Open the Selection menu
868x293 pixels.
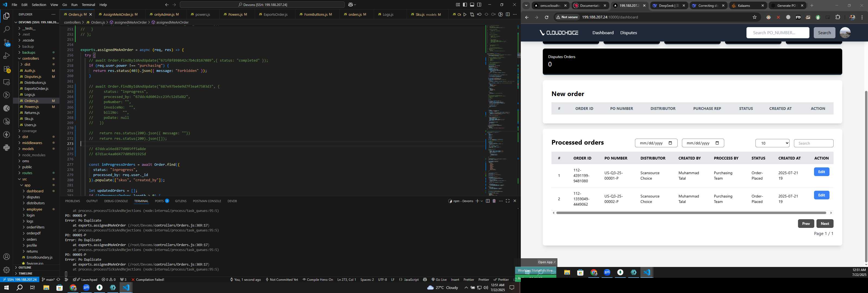click(x=39, y=5)
